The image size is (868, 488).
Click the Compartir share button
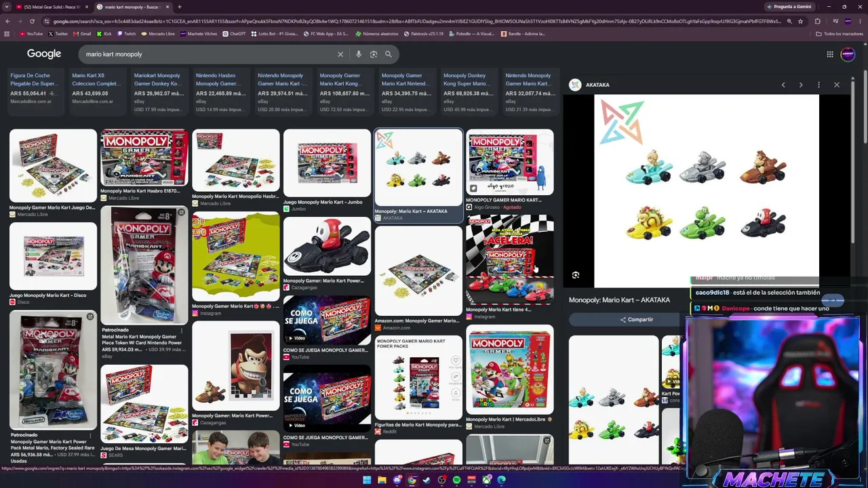(637, 319)
